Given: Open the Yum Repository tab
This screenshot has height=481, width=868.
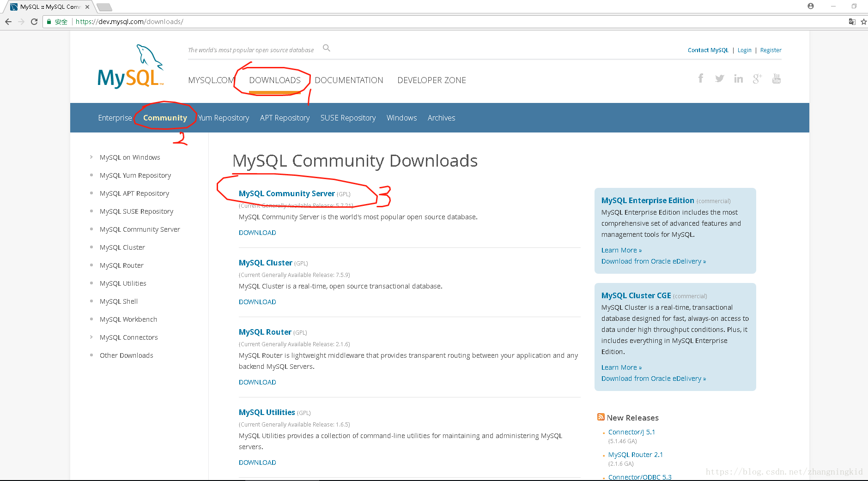Looking at the screenshot, I should 224,118.
